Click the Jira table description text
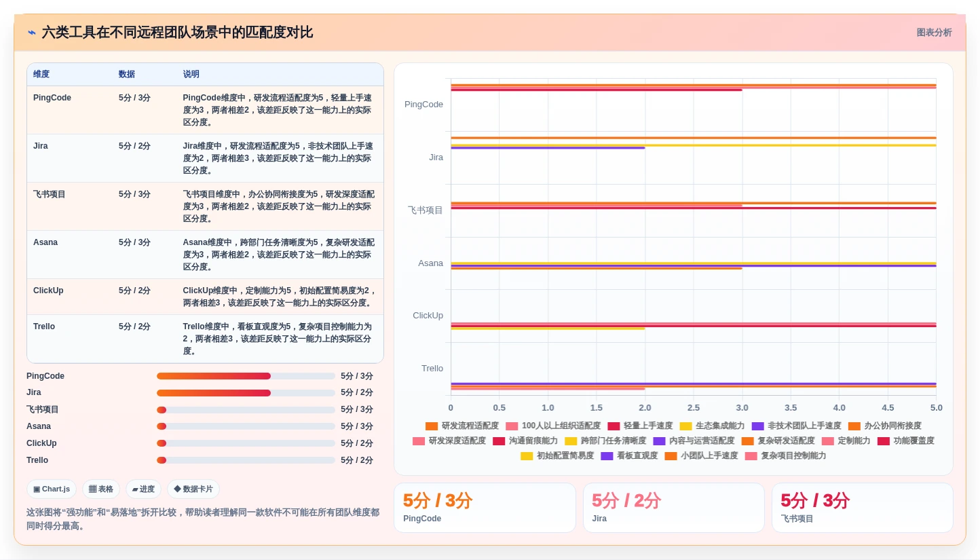 (278, 158)
